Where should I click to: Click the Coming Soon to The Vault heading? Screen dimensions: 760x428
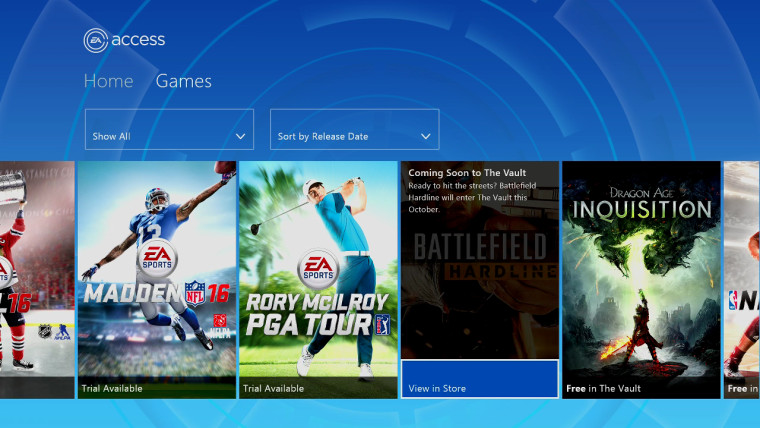467,173
